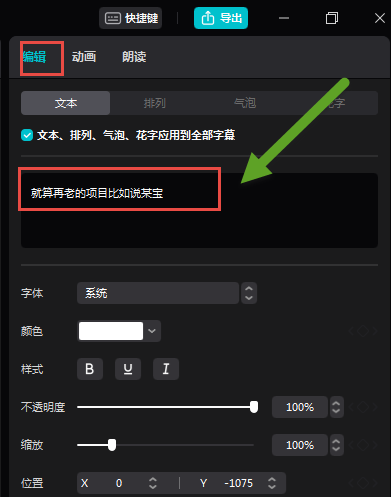Click the opacity (不透明度) slider handle
The image size is (391, 497).
pyautogui.click(x=254, y=407)
